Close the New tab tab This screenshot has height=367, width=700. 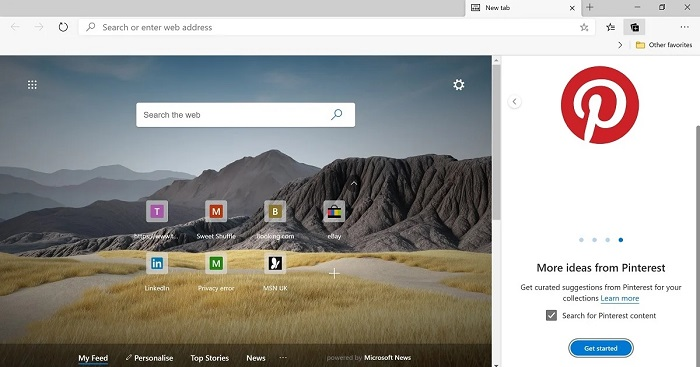coord(572,8)
